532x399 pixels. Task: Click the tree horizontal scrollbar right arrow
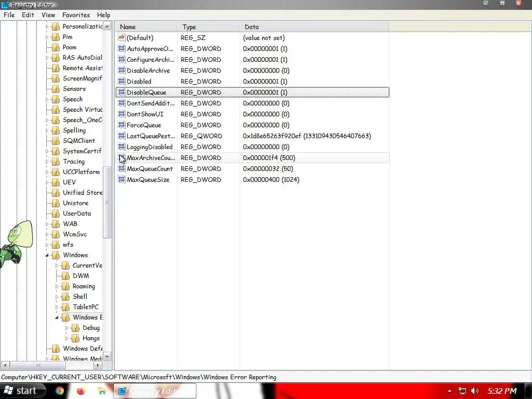click(98, 365)
